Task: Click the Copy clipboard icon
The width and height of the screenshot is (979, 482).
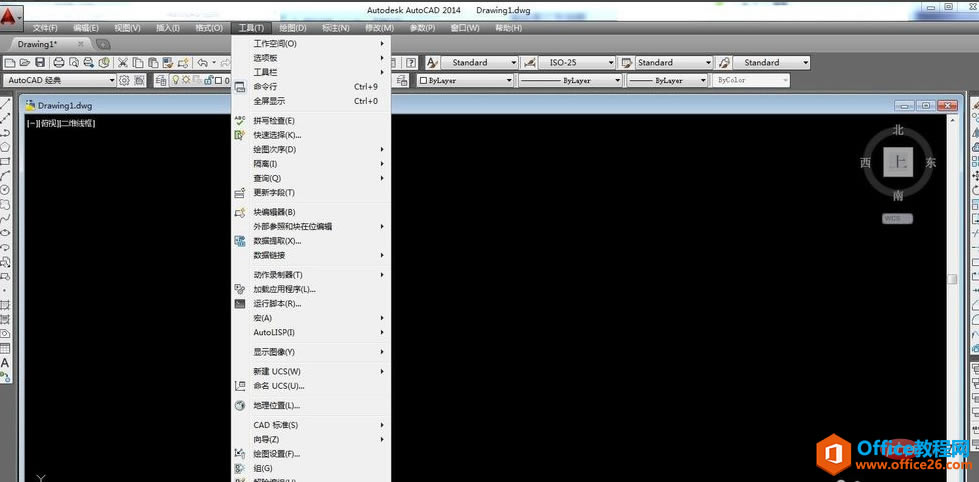Action: tap(137, 62)
